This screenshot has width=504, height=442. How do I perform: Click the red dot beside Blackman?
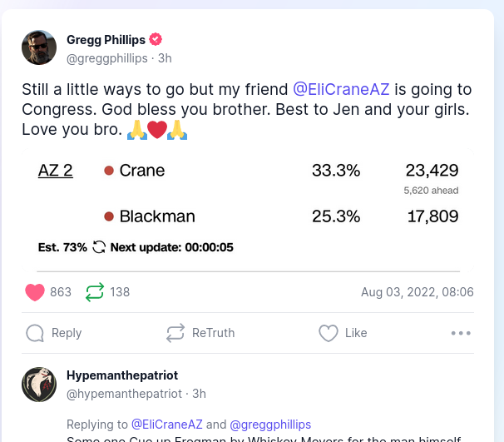tap(109, 216)
